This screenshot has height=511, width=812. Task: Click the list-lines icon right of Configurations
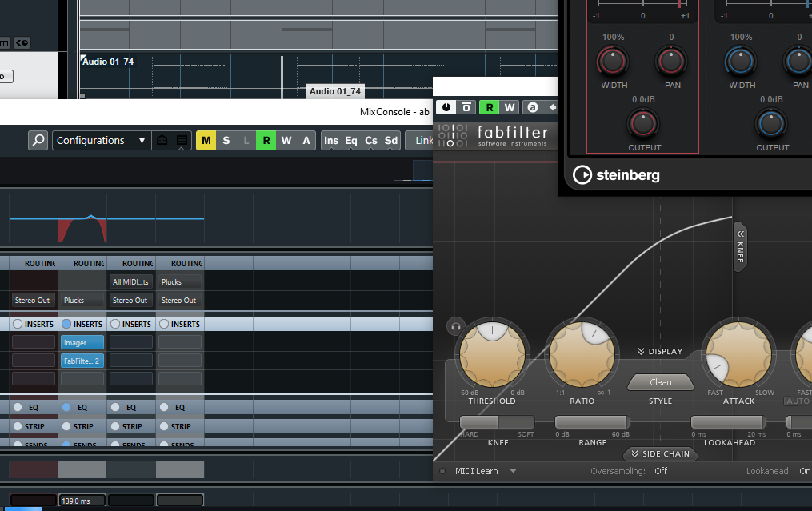point(182,140)
